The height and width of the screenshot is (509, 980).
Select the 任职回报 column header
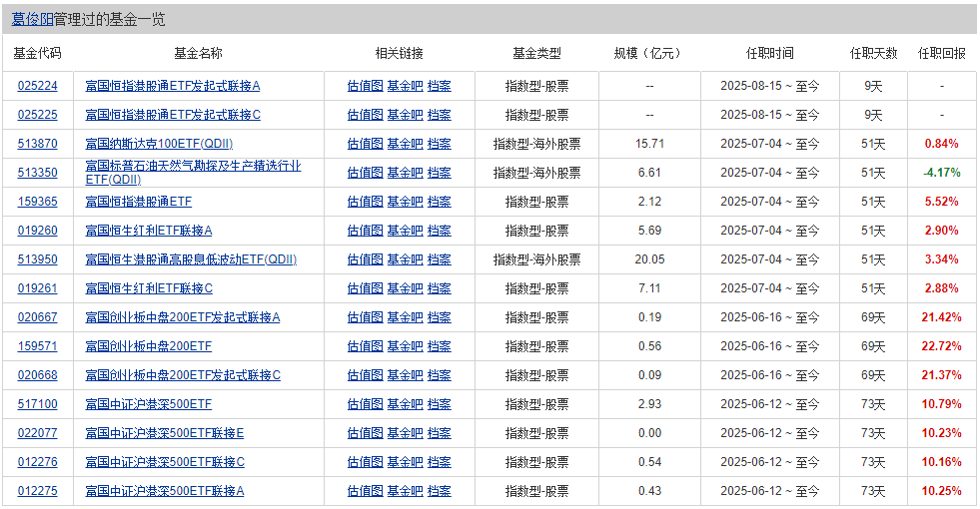pyautogui.click(x=942, y=54)
